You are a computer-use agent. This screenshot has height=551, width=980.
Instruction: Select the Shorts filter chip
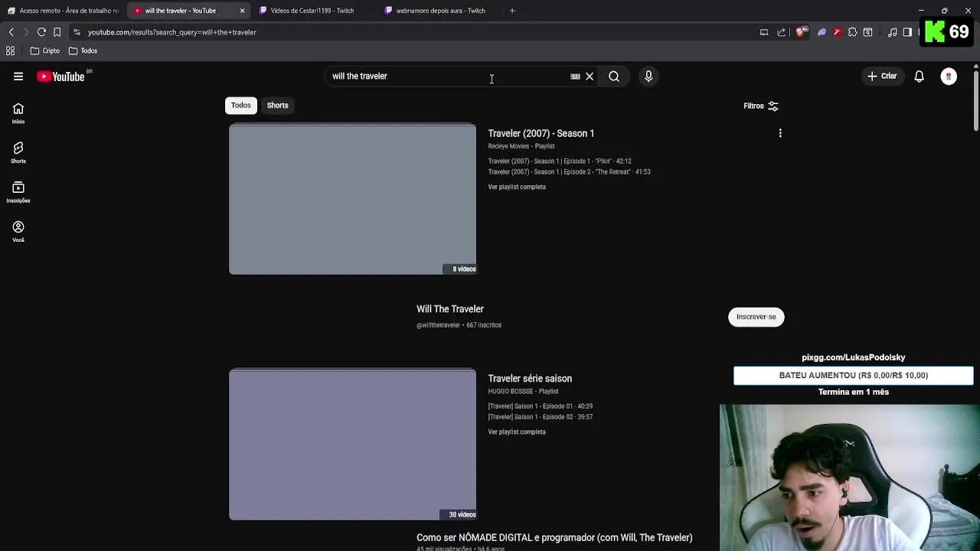click(x=278, y=106)
